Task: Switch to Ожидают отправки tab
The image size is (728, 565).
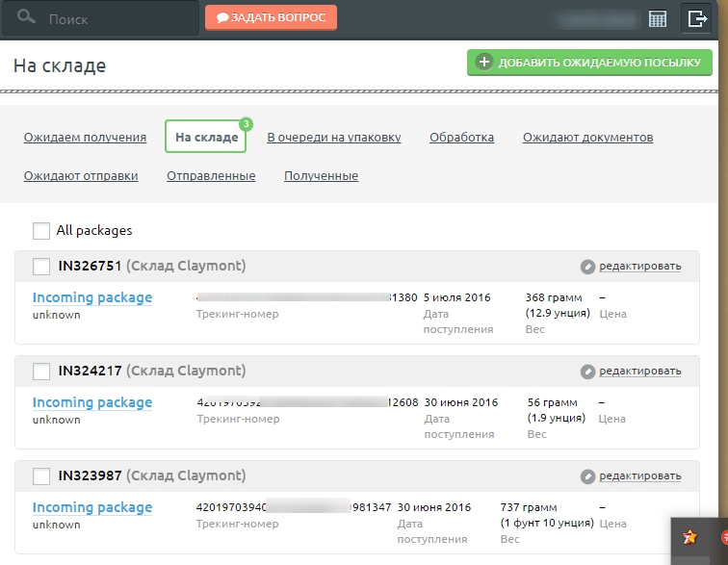Action: click(x=81, y=176)
